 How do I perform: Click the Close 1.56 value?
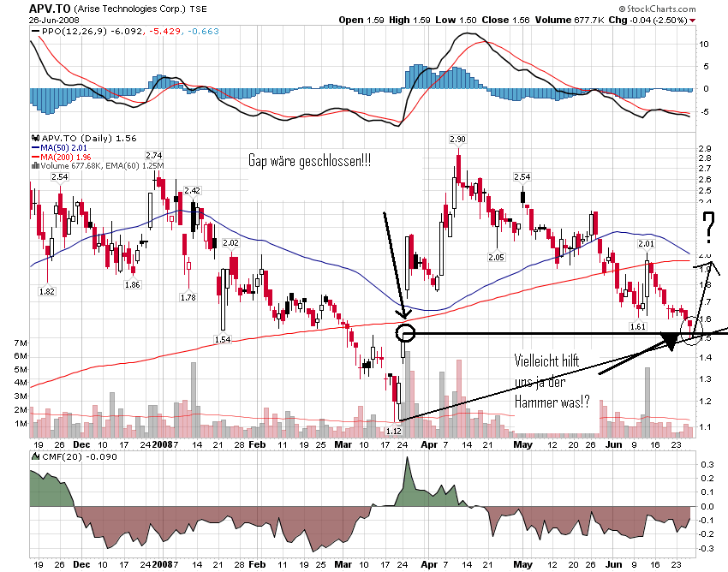point(505,20)
